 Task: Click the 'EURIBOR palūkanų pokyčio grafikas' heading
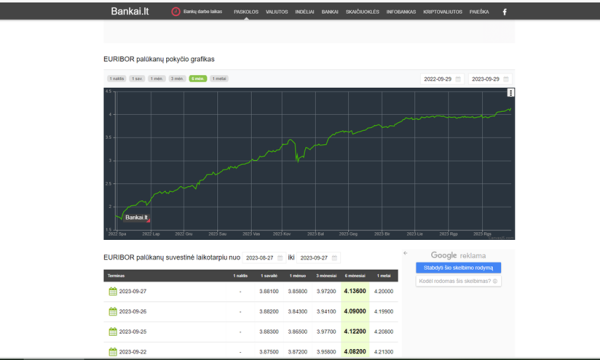click(x=159, y=59)
